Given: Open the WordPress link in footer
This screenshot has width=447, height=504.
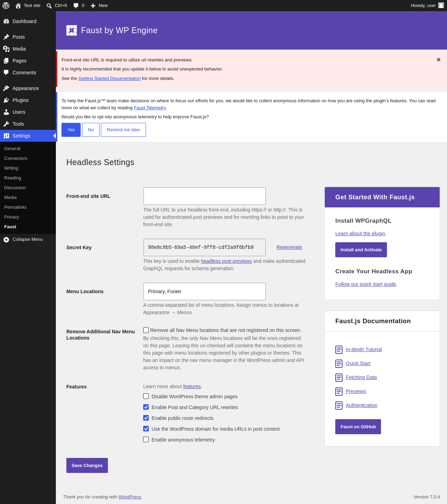Looking at the screenshot, I should click(x=130, y=497).
